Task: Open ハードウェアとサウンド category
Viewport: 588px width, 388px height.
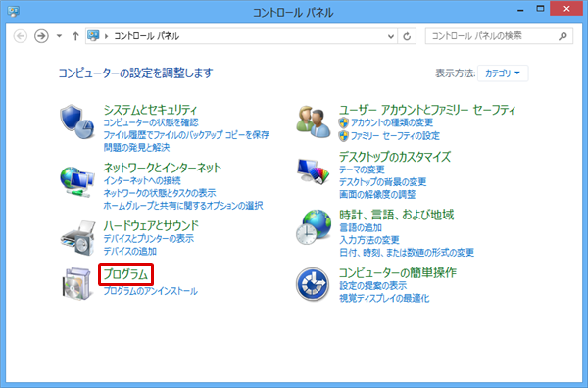Action: [x=151, y=225]
